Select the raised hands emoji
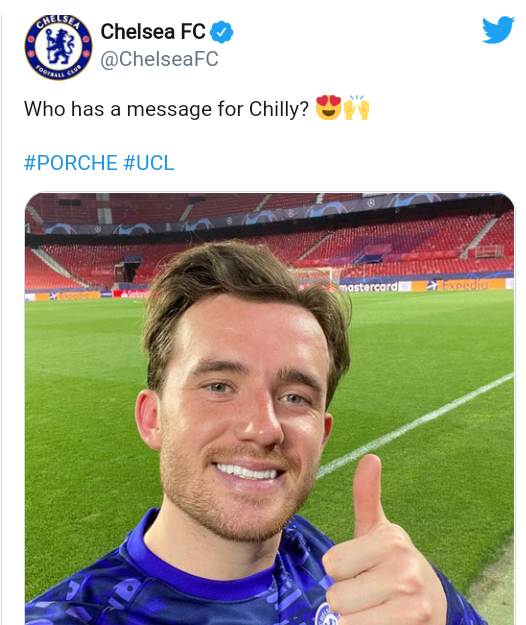The image size is (526, 625). [357, 108]
